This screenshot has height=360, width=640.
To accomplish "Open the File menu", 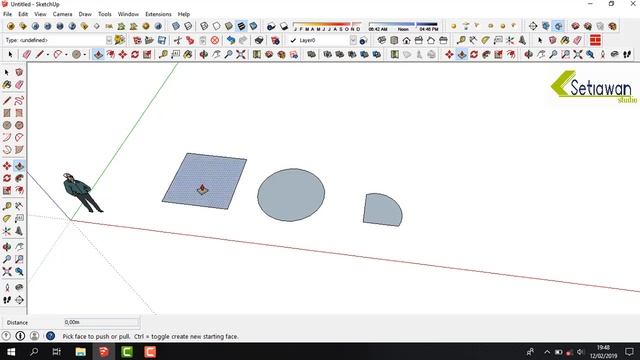I will pos(7,14).
